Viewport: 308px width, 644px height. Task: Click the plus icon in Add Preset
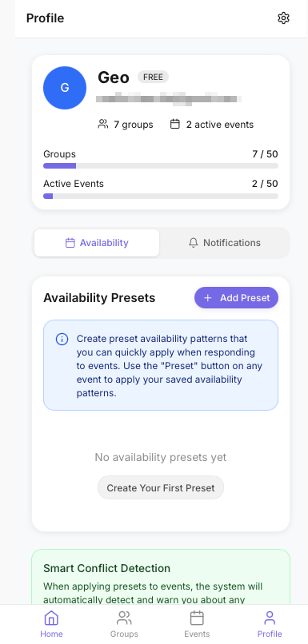[208, 298]
